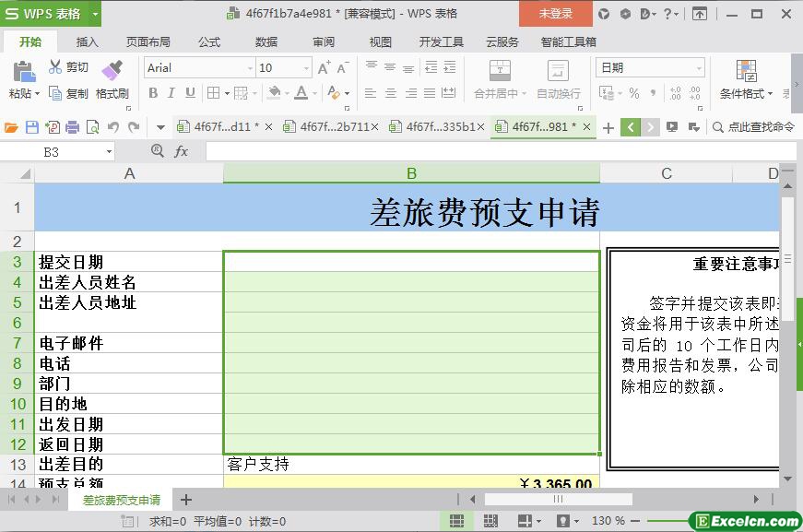Expand the Name Box dropdown for B3

(x=109, y=152)
